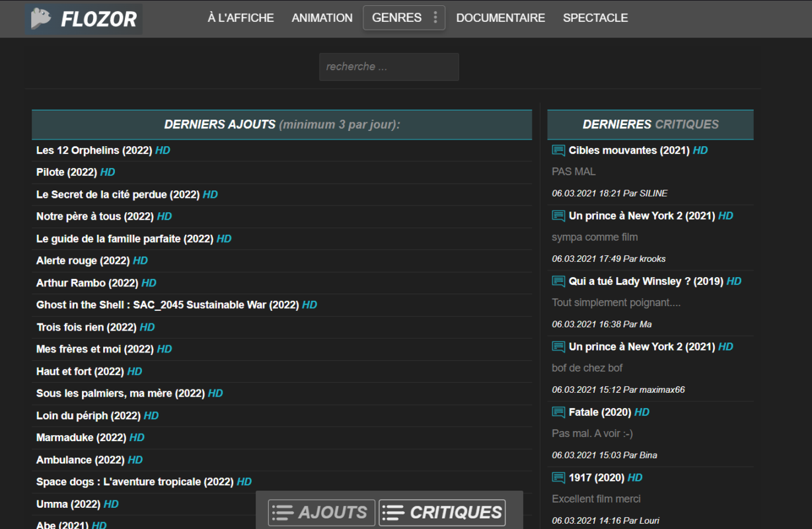Go to the ANIMATION section
The width and height of the screenshot is (812, 529).
click(322, 18)
